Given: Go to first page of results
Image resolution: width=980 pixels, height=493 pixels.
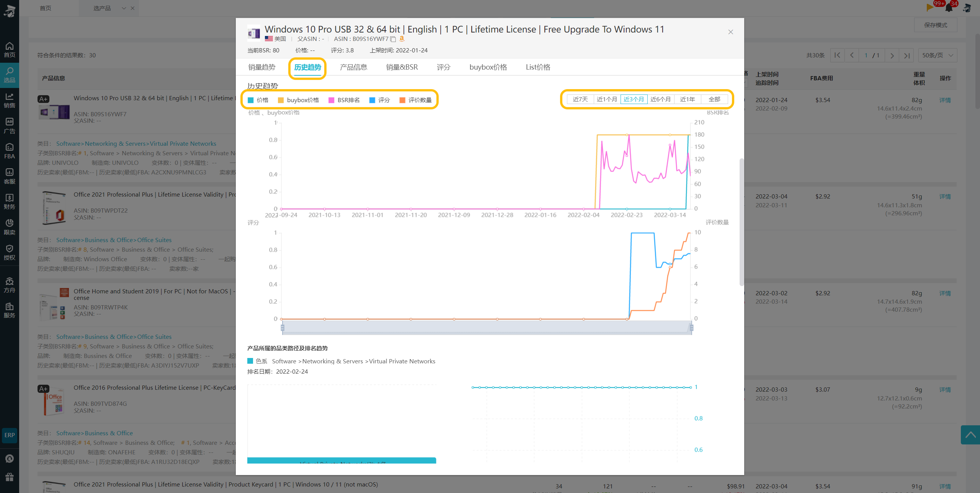Looking at the screenshot, I should click(837, 55).
